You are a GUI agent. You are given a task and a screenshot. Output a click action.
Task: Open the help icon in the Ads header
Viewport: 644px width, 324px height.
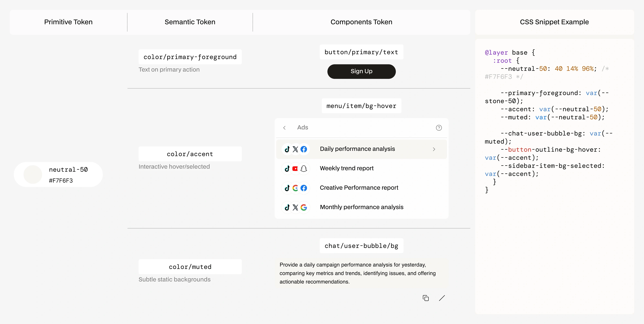tap(439, 128)
